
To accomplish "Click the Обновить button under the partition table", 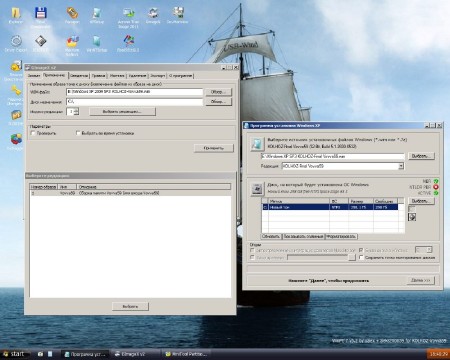I will point(271,236).
